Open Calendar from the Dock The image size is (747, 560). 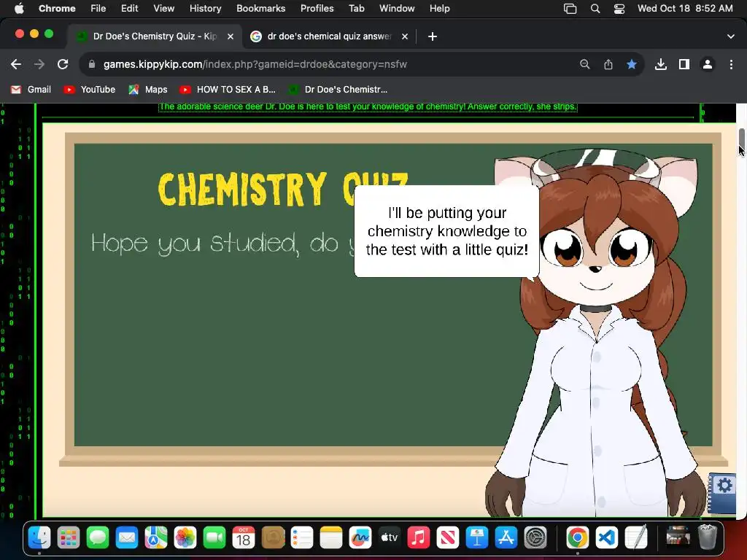244,538
